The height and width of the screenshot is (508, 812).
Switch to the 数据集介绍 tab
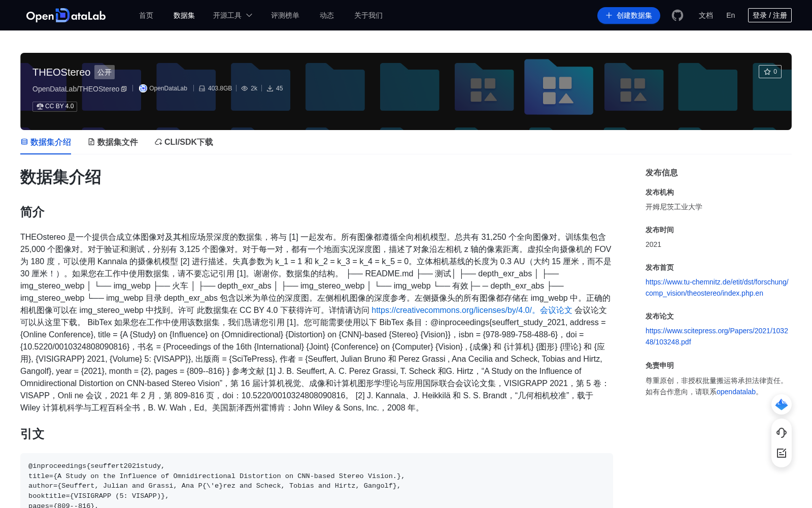click(x=46, y=142)
